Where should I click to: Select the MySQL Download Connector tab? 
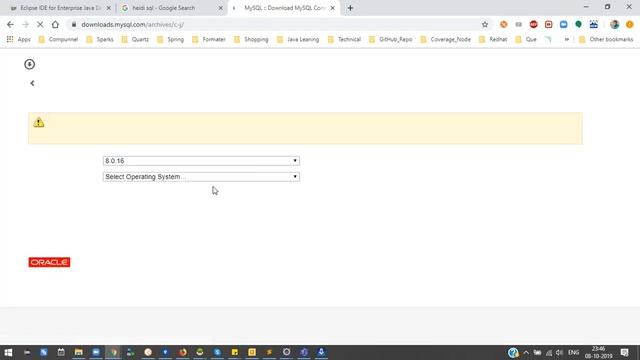[x=284, y=8]
